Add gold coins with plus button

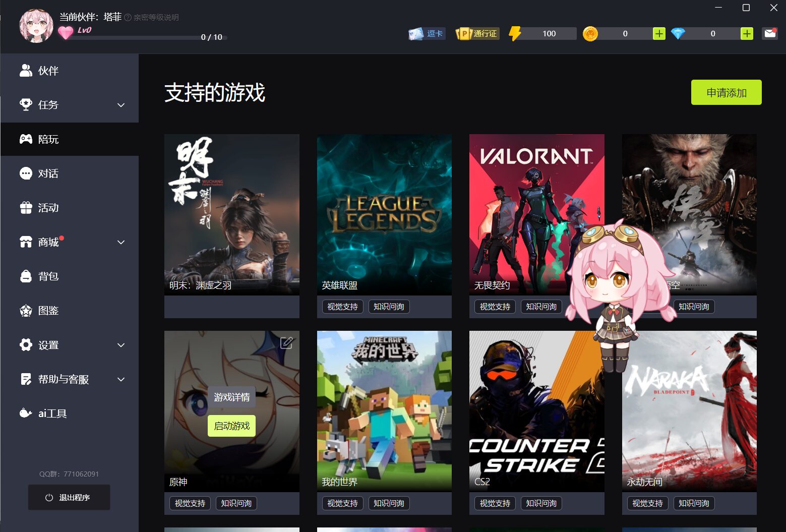pos(659,34)
